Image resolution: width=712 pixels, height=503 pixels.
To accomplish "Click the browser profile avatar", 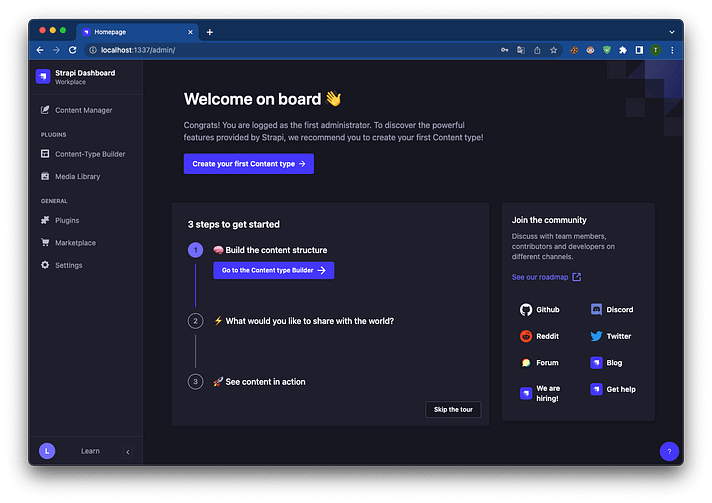I will (655, 50).
